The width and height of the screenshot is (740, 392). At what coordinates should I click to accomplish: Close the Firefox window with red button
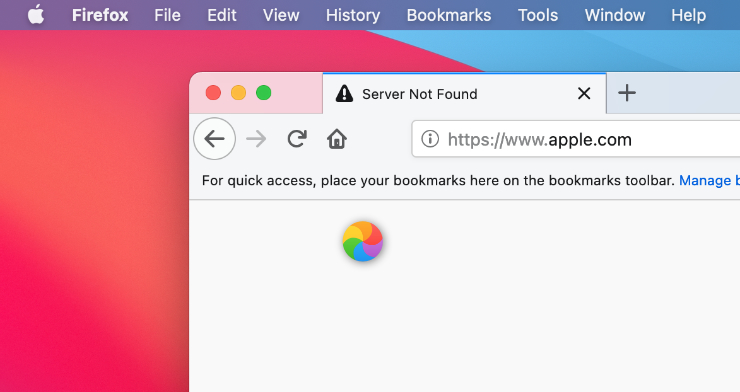point(213,93)
